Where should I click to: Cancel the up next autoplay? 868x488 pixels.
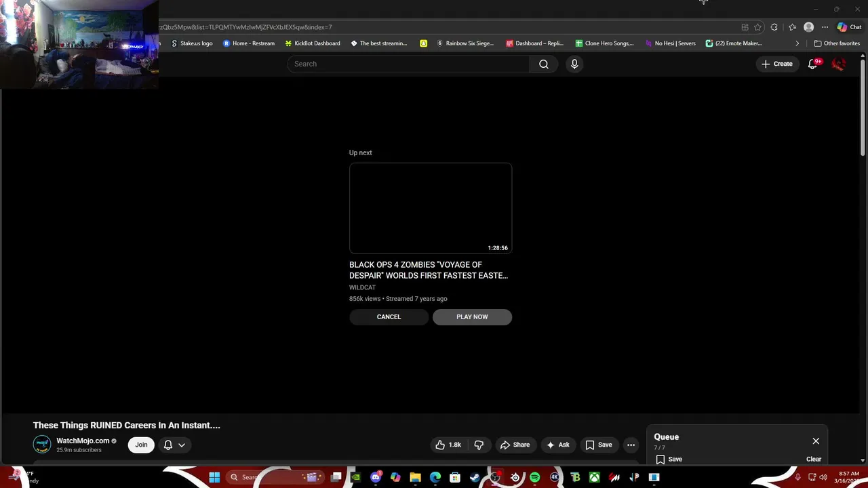389,317
